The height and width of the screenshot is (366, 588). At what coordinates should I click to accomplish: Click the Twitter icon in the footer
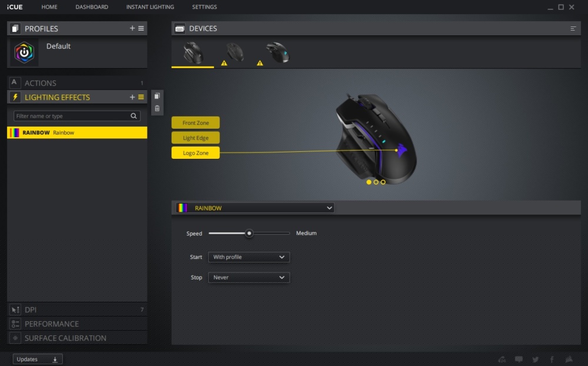(536, 360)
